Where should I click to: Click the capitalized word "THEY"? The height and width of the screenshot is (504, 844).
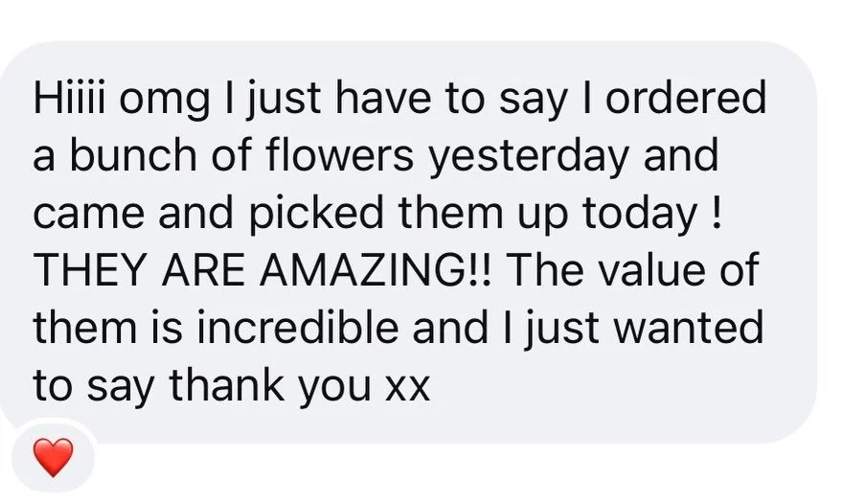tap(90, 270)
